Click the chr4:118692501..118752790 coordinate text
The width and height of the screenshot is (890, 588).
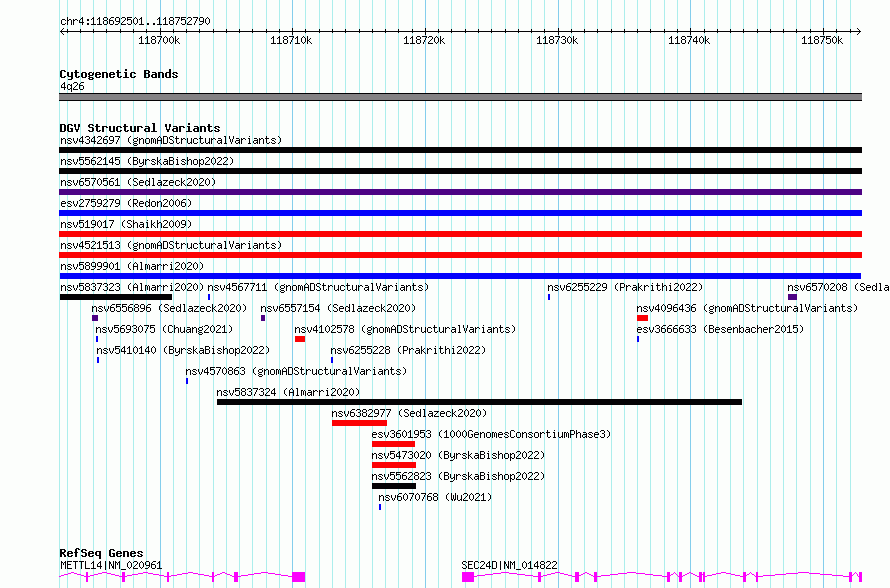coord(135,21)
